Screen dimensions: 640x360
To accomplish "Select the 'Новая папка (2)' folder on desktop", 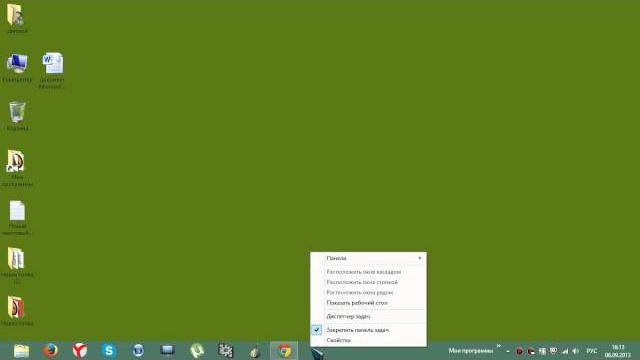I will pos(16,258).
